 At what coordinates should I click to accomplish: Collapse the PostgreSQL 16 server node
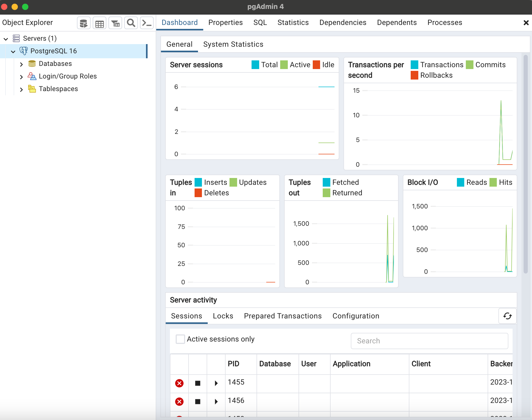(x=13, y=51)
